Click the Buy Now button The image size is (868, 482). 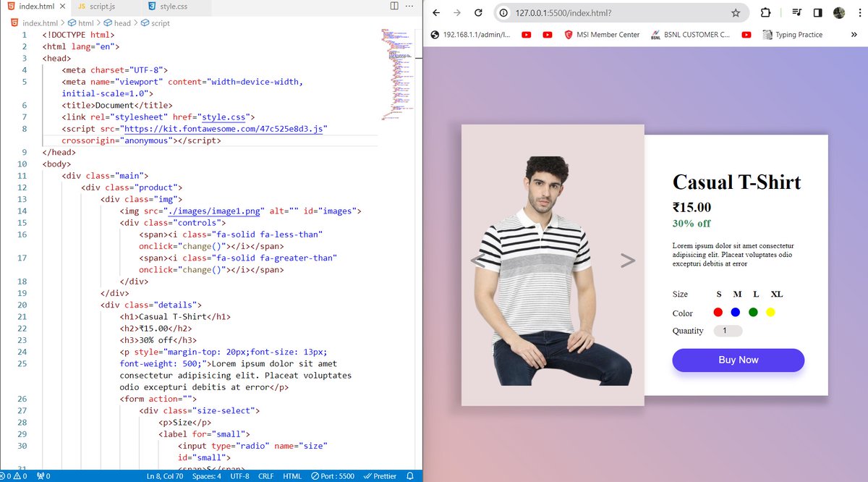tap(739, 360)
